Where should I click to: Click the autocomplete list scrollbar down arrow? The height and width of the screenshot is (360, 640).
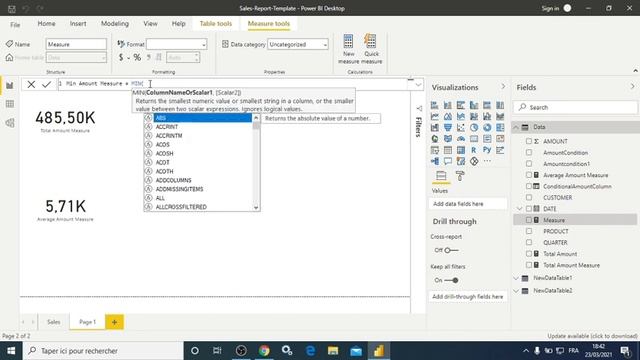click(256, 207)
